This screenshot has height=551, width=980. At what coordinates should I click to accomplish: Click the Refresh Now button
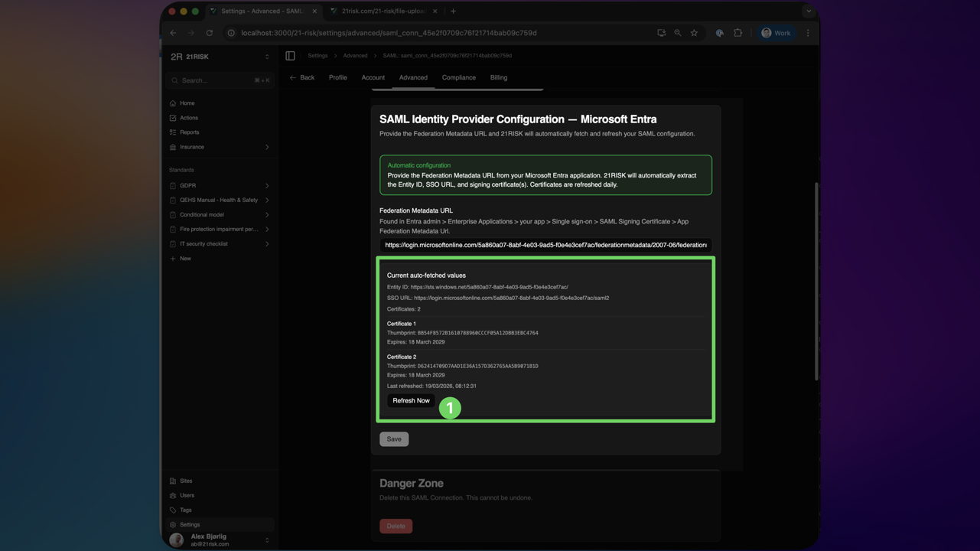click(411, 401)
